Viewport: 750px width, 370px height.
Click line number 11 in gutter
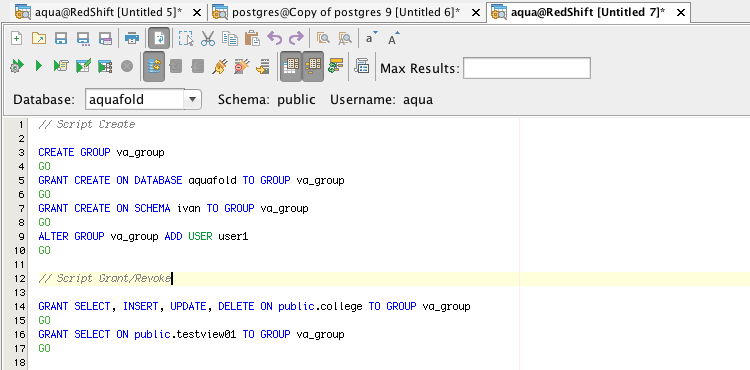[x=19, y=264]
